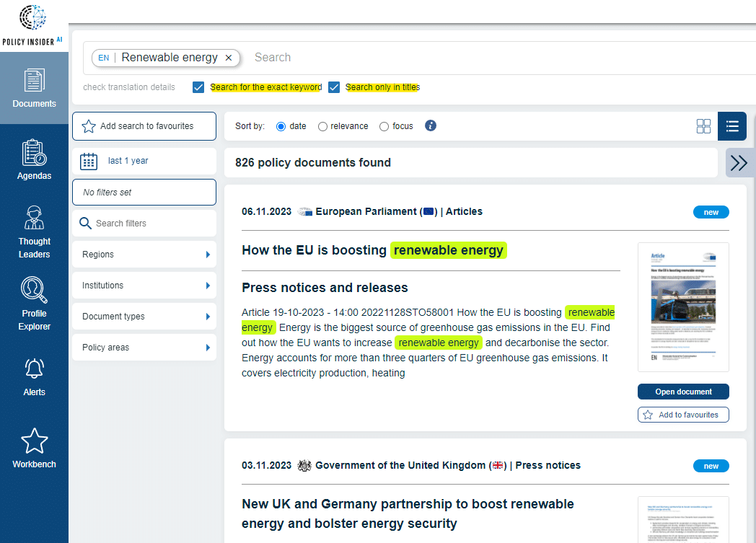Open the sort info tooltip icon
Screen dimensions: 756x543
pos(430,125)
